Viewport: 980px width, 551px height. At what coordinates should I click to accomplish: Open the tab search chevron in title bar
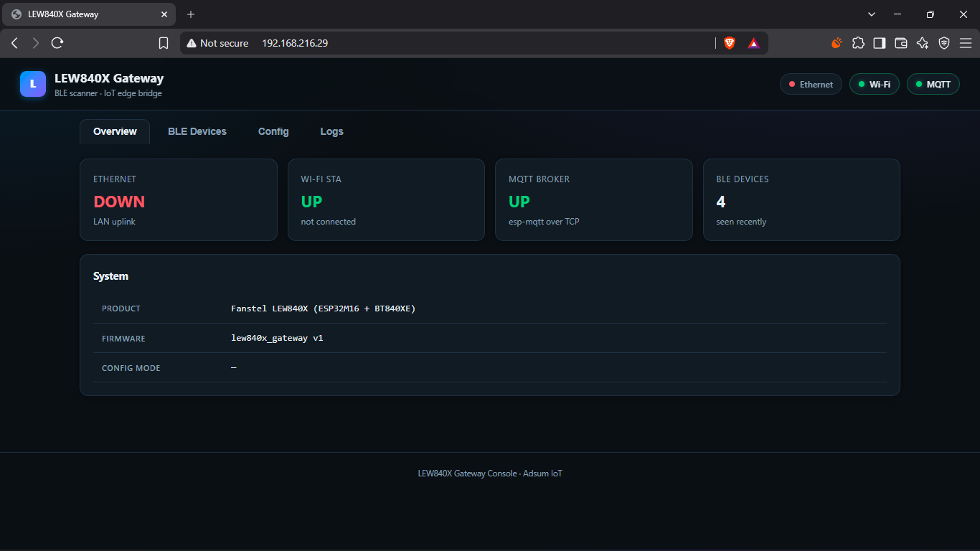(x=872, y=14)
